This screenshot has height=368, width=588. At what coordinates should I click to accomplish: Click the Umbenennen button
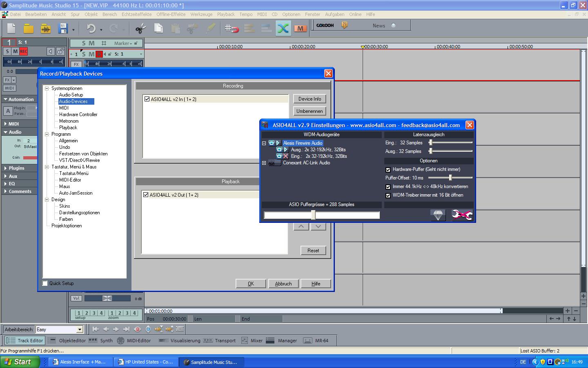[x=310, y=111]
